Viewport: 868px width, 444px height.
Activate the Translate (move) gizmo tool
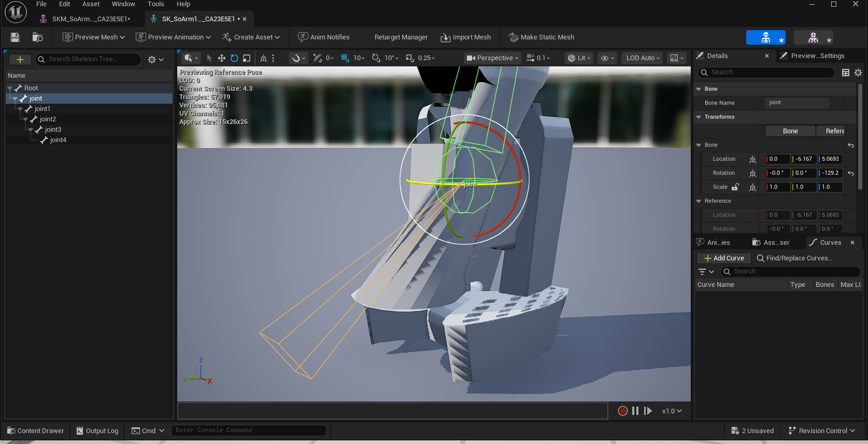coord(221,58)
